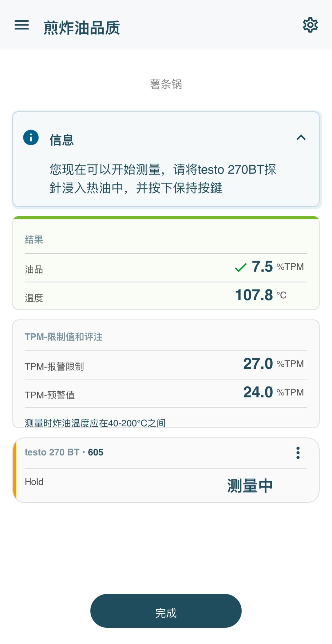Tap the 薯条锅 fryer name
This screenshot has width=332, height=644.
click(166, 84)
